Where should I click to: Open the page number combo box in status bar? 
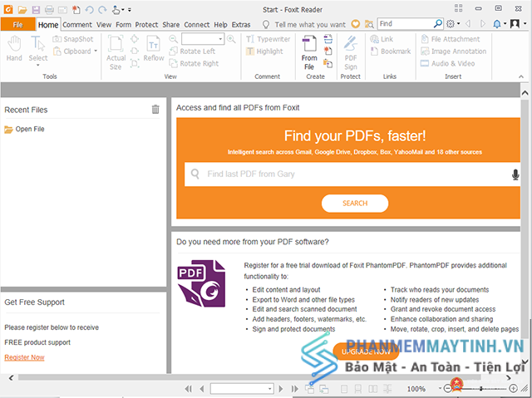click(242, 389)
